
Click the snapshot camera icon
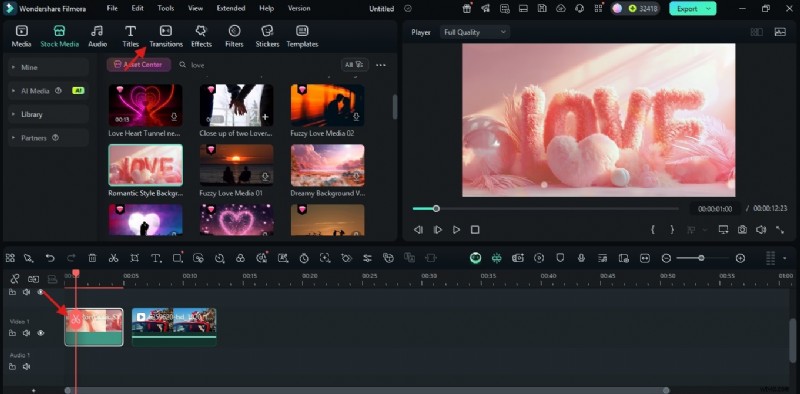(x=742, y=230)
